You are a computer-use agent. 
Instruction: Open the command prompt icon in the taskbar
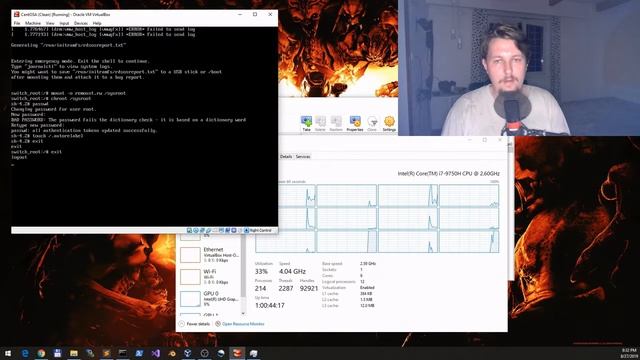pyautogui.click(x=123, y=353)
